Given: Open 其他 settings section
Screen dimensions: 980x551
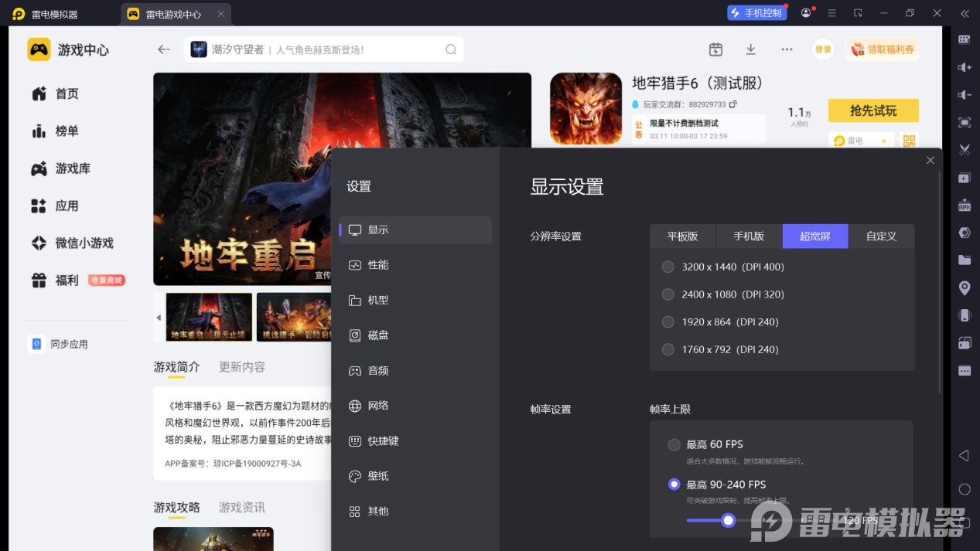Looking at the screenshot, I should (x=415, y=511).
